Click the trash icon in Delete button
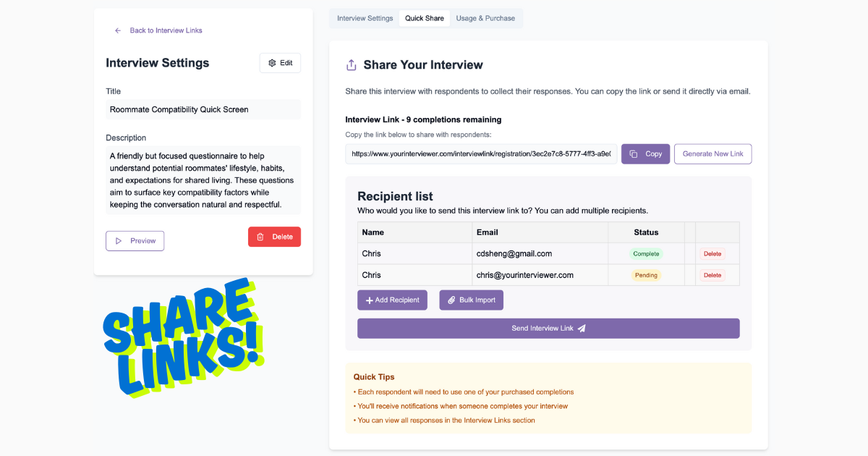Viewport: 868px width, 456px height. tap(260, 237)
